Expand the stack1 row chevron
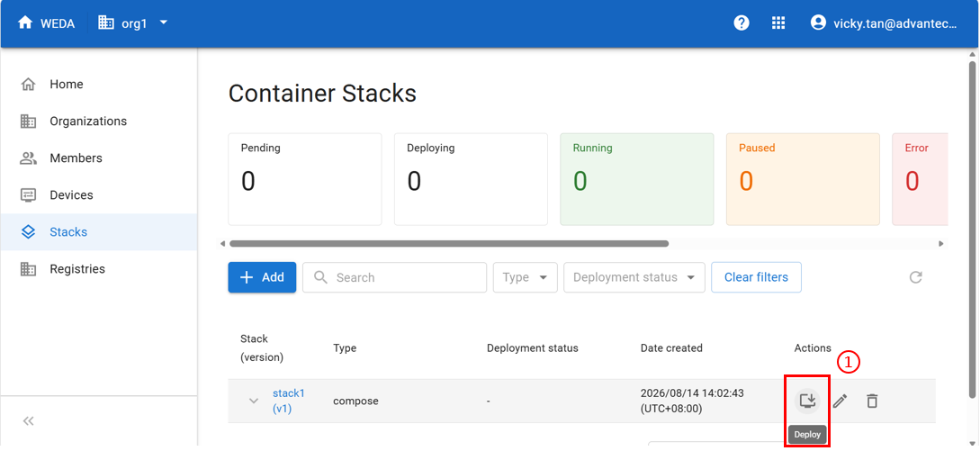The height and width of the screenshot is (451, 980). click(254, 401)
